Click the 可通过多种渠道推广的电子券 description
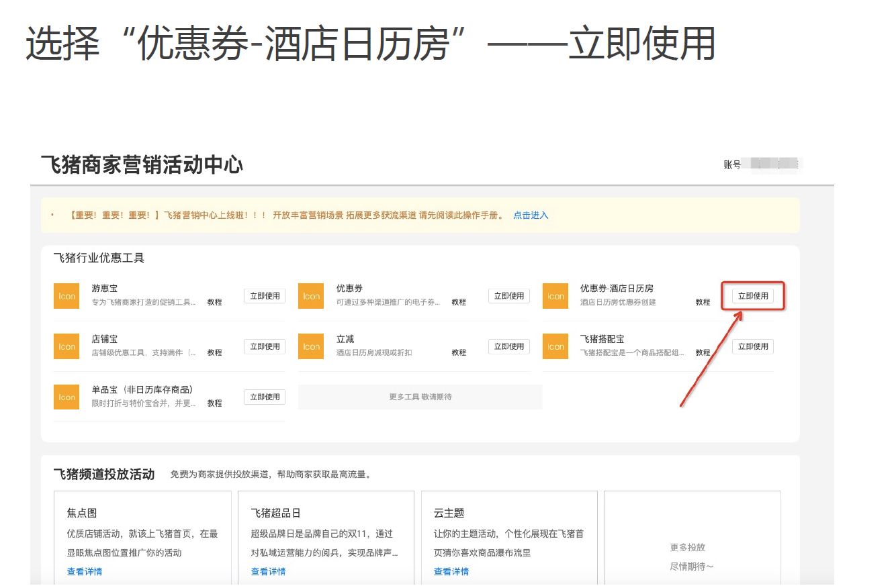The width and height of the screenshot is (896, 588). (x=388, y=302)
